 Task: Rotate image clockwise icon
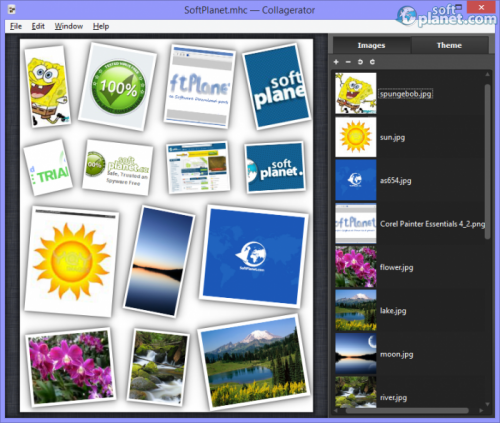[372, 62]
